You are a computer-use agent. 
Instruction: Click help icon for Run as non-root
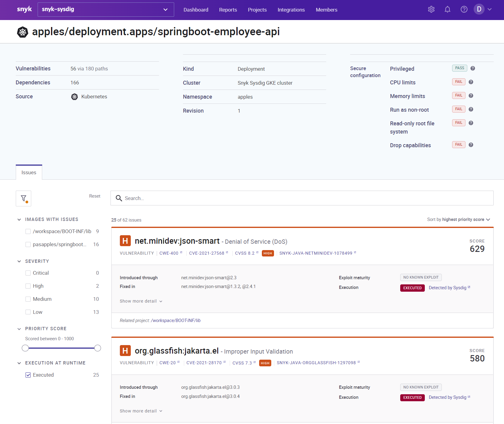471,109
